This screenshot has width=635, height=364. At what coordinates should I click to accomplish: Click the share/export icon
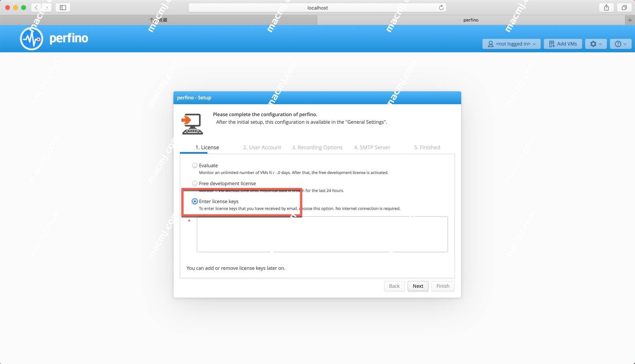tap(607, 7)
